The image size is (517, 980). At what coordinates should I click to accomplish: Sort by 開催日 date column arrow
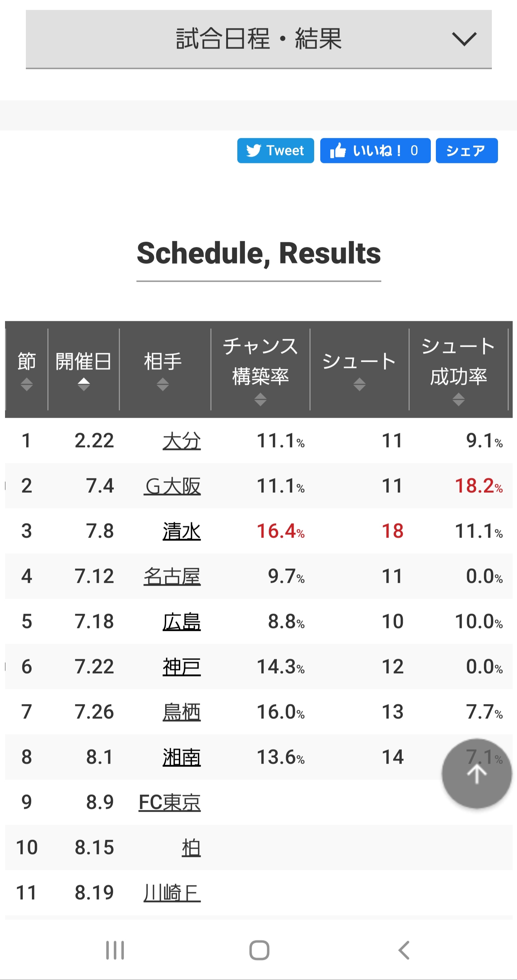(x=84, y=384)
